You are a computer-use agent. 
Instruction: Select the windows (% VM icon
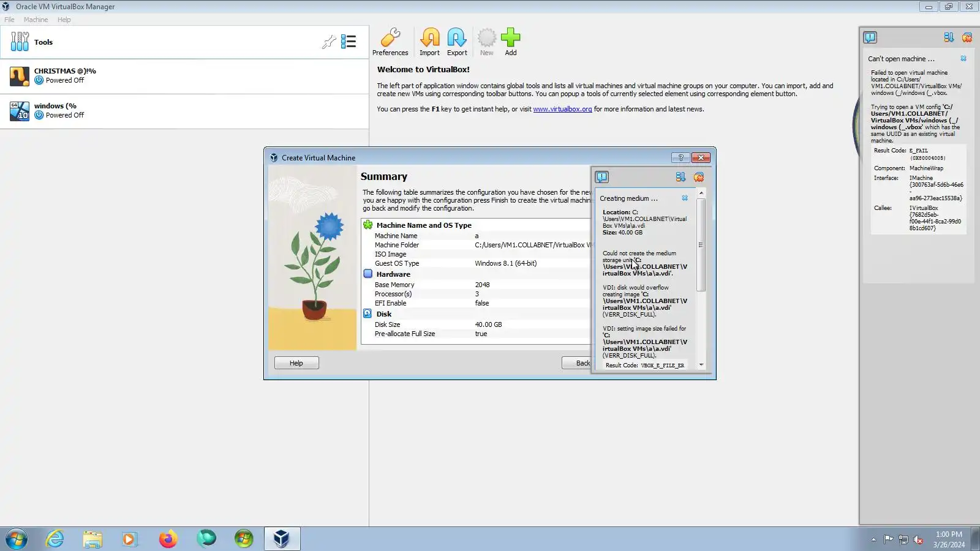click(x=20, y=111)
